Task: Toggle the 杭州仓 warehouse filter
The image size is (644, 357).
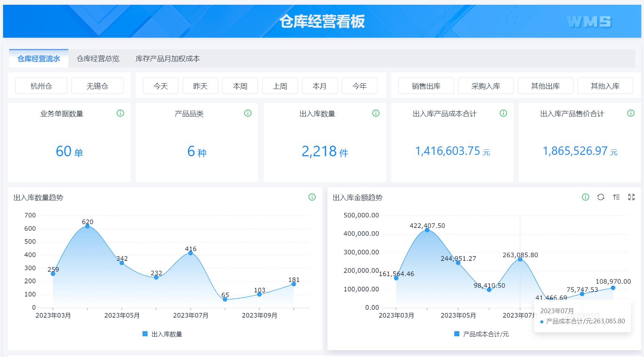Action: 41,86
